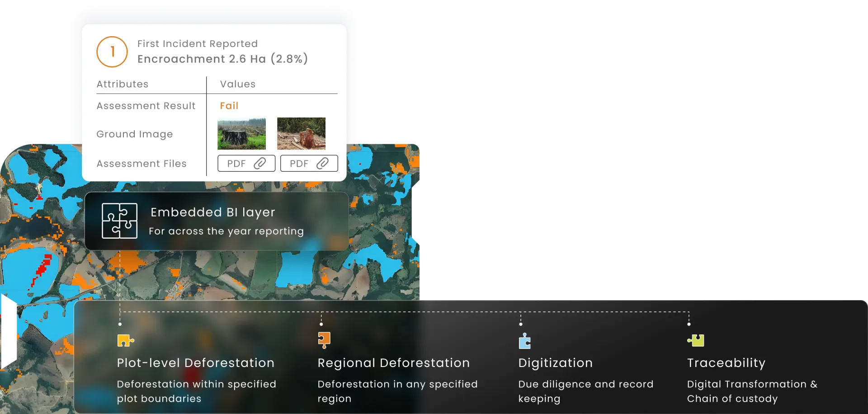Click the orange number 1 incident badge
The height and width of the screenshot is (414, 868).
click(112, 52)
